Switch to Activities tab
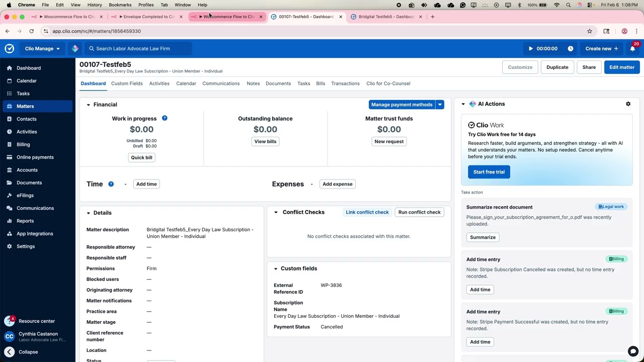644x362 pixels. 159,83
